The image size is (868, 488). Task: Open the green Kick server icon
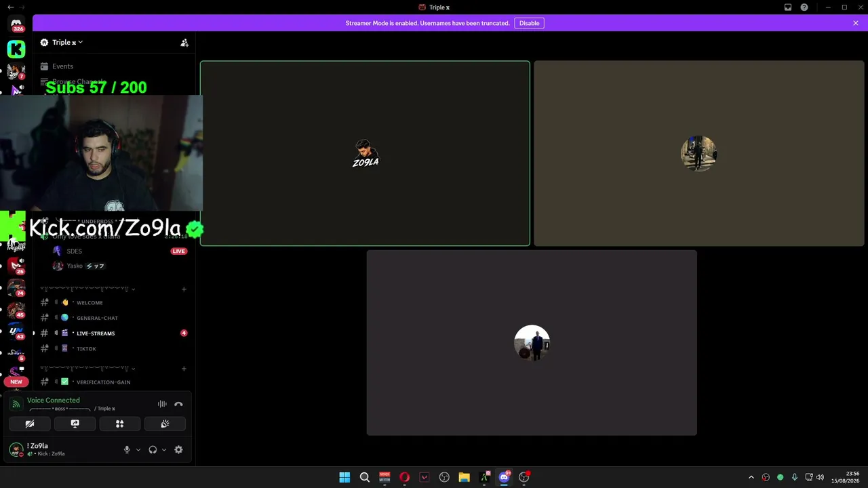[x=16, y=49]
